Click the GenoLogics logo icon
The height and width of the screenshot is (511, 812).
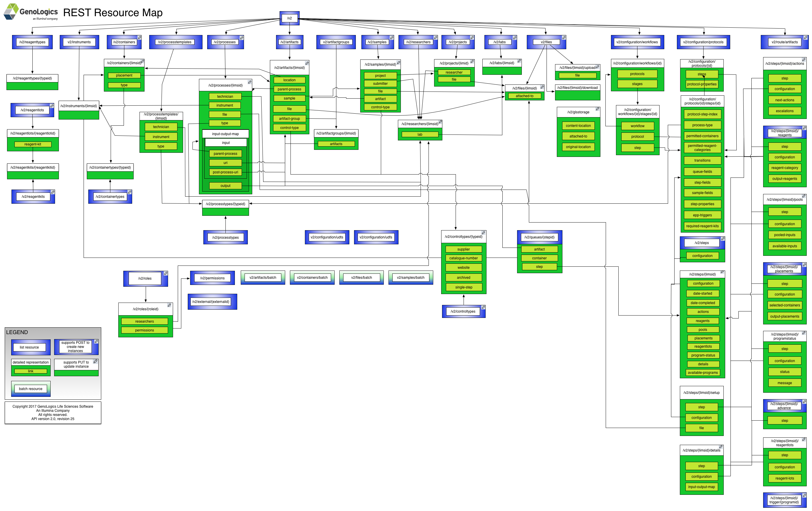(11, 11)
